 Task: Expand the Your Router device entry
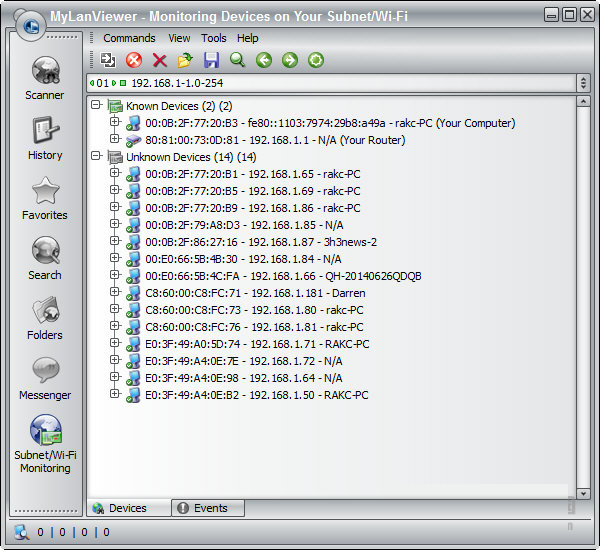[115, 140]
